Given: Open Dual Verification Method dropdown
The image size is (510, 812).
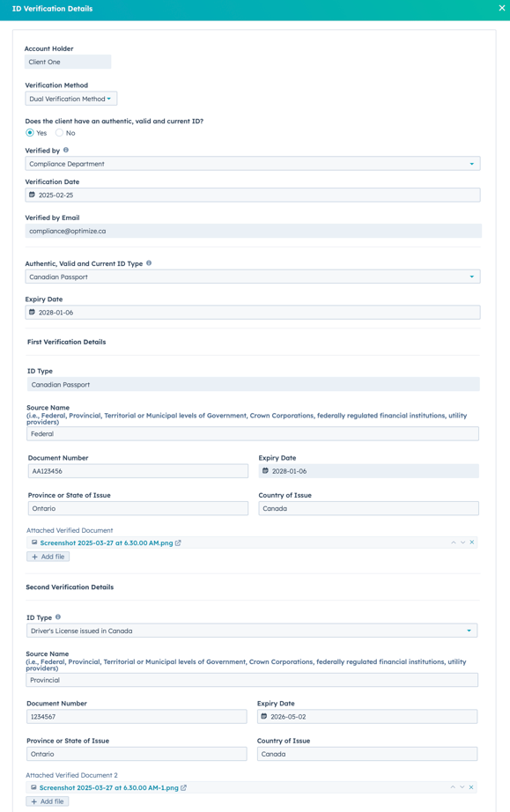Looking at the screenshot, I should (x=71, y=99).
